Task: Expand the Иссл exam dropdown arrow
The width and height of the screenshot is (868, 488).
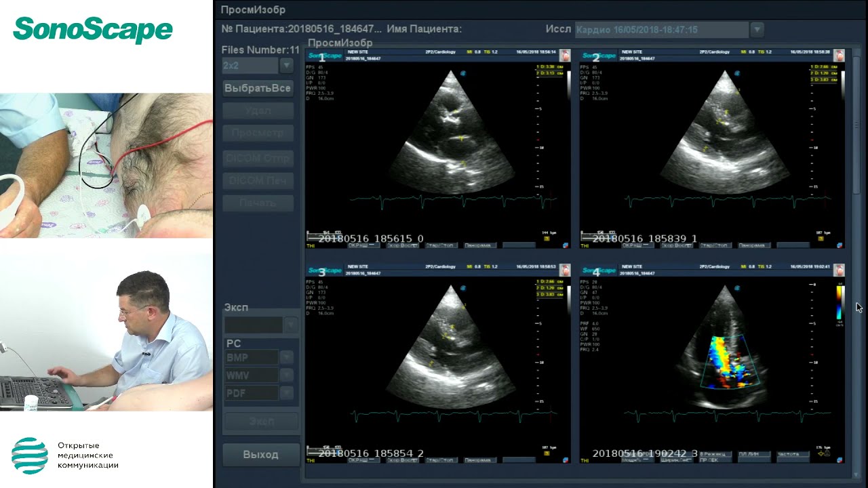Action: pyautogui.click(x=757, y=30)
